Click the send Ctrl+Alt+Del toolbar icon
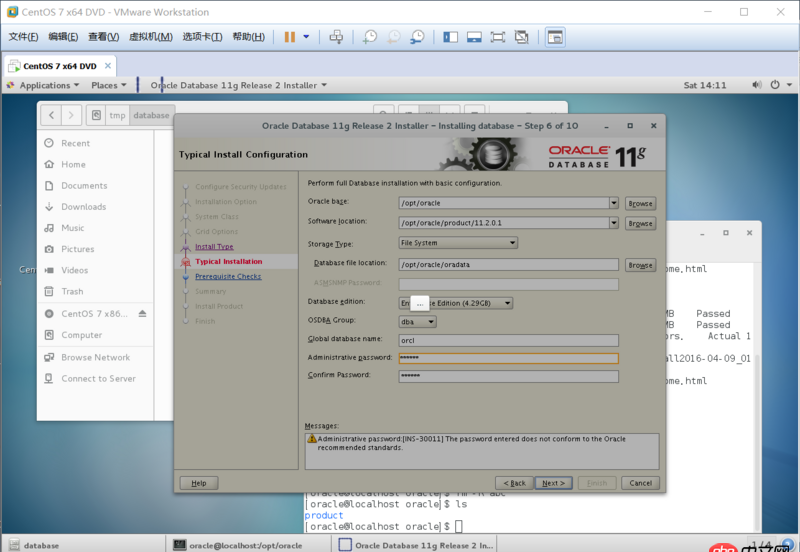This screenshot has width=800, height=552. (x=336, y=37)
